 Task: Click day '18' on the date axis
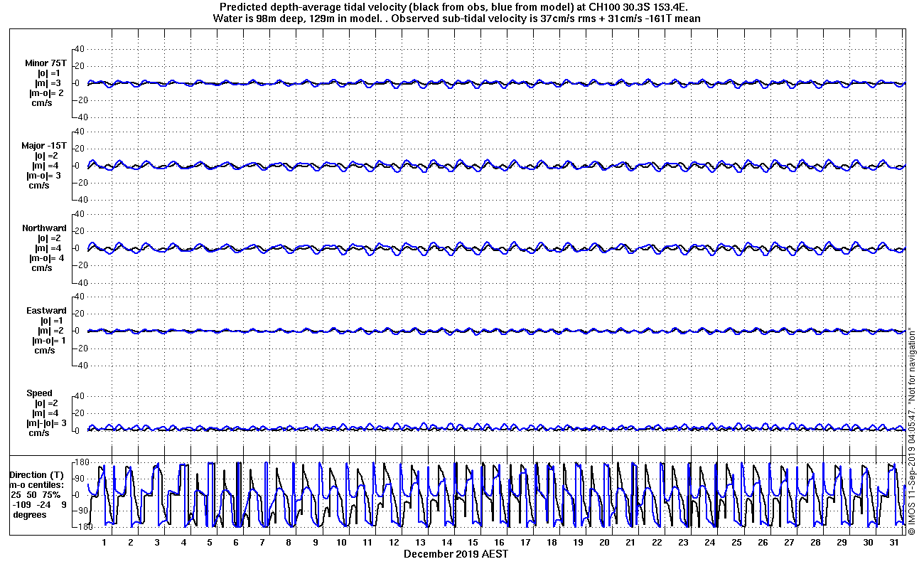click(x=552, y=543)
